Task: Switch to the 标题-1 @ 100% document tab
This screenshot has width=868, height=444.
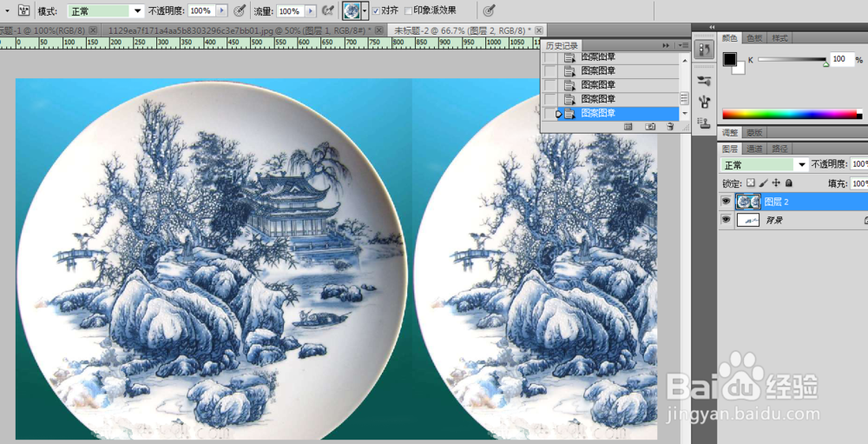Action: [x=43, y=30]
